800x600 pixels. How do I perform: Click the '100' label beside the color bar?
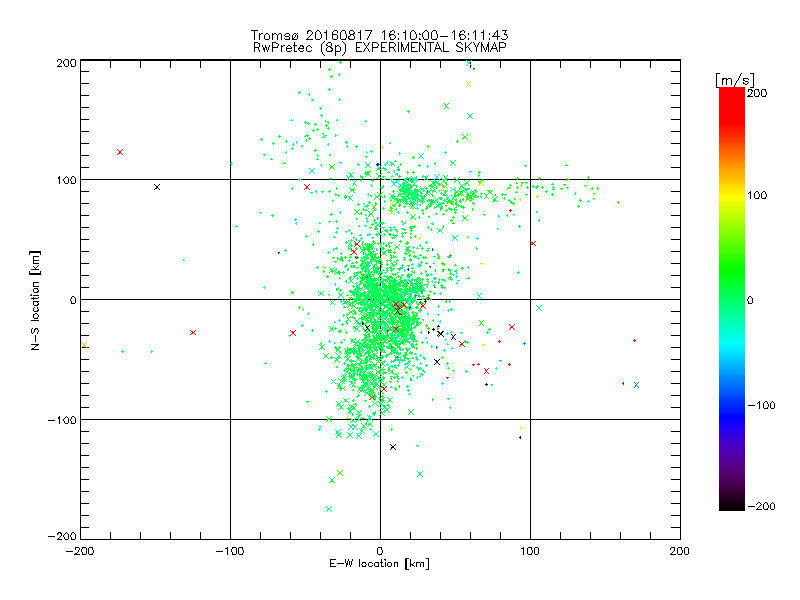[757, 195]
